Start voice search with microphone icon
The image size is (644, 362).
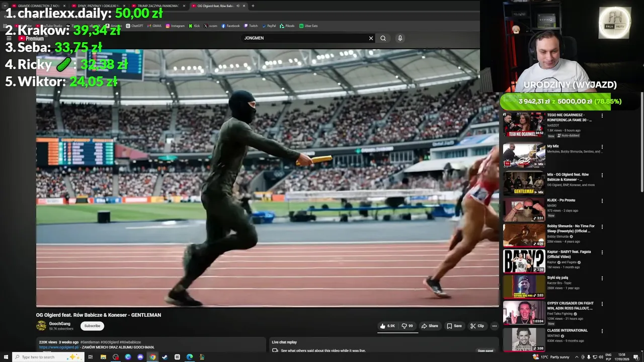click(x=400, y=38)
